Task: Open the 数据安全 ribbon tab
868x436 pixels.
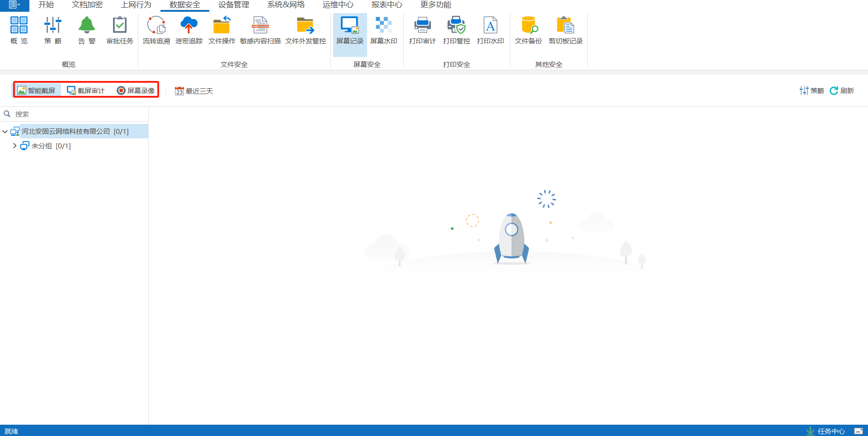Action: [x=185, y=5]
